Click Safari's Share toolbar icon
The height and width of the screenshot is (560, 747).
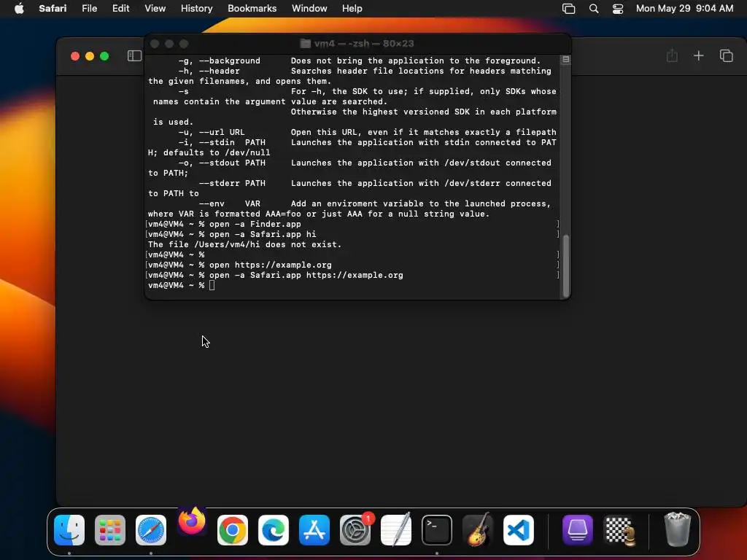pos(672,55)
